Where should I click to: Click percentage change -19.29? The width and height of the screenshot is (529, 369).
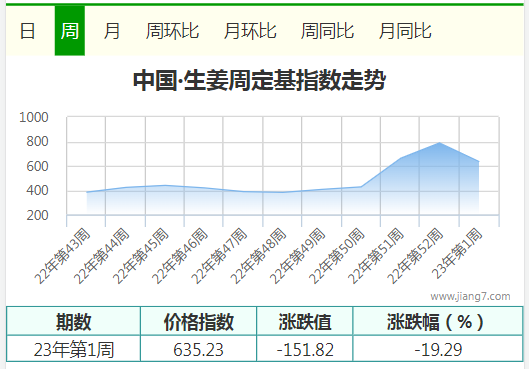click(438, 349)
